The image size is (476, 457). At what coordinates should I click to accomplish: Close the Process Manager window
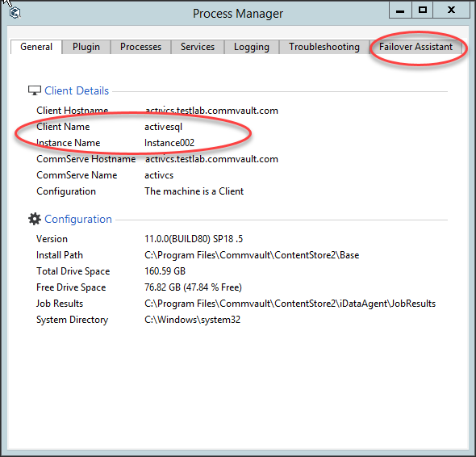(x=451, y=10)
